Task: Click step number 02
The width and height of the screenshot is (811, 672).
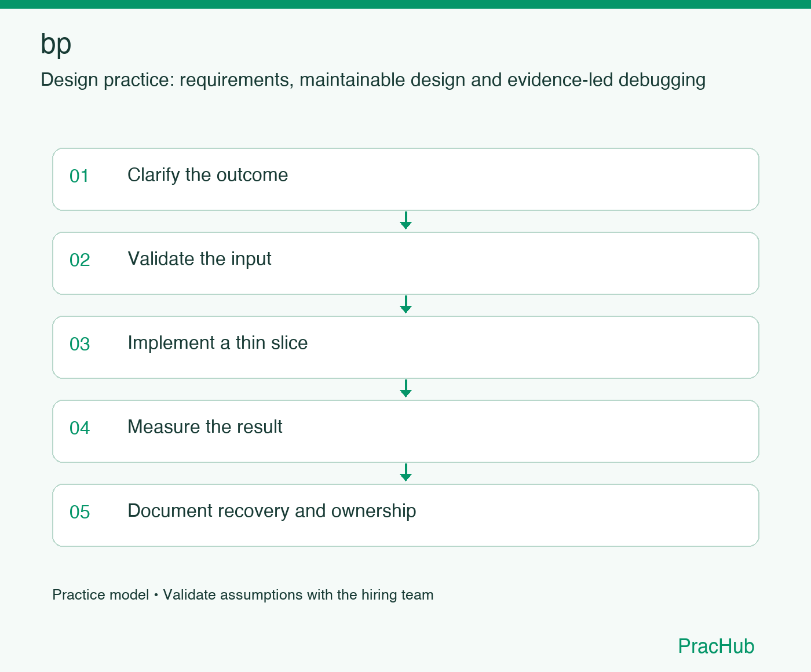Action: coord(80,260)
